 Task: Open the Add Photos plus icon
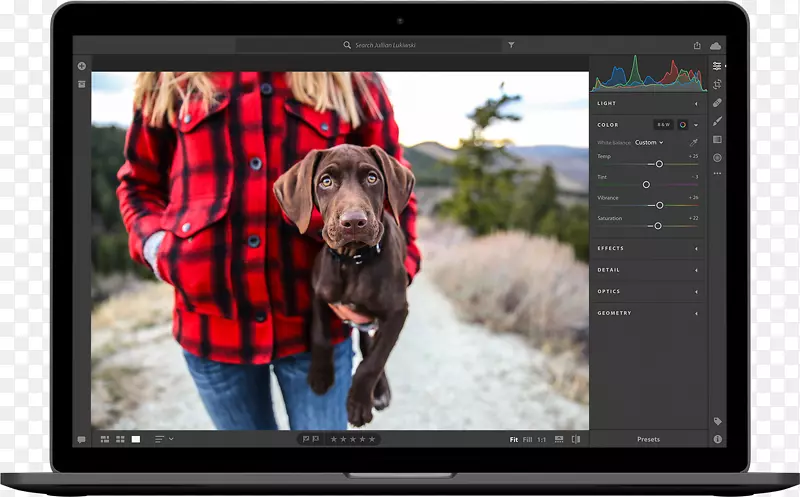click(x=82, y=66)
